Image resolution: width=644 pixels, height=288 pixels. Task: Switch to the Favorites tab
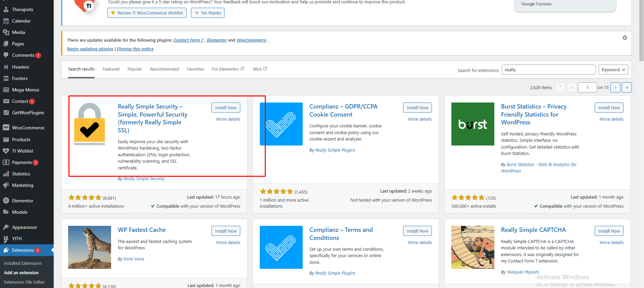click(x=195, y=69)
